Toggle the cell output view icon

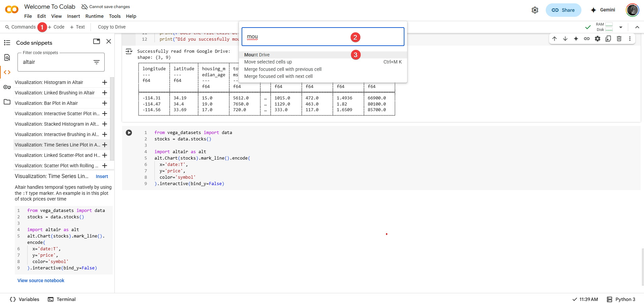tap(129, 51)
